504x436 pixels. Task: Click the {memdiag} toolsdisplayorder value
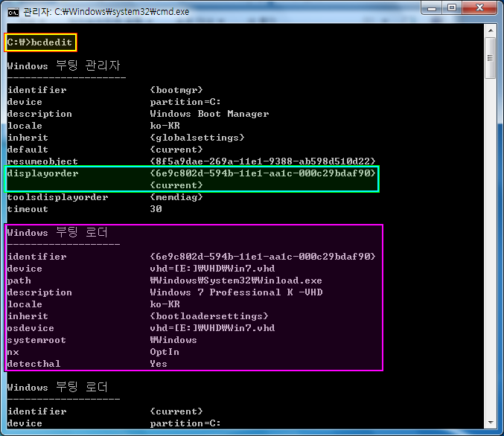coord(176,197)
